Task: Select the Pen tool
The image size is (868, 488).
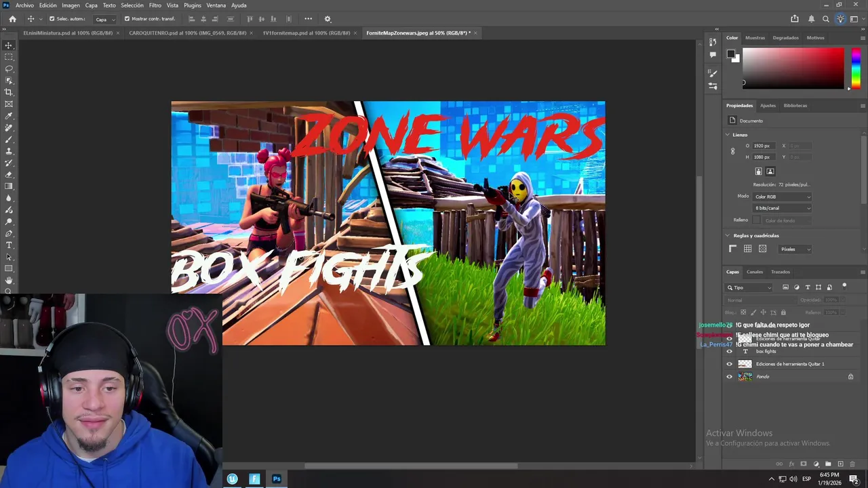Action: (9, 233)
